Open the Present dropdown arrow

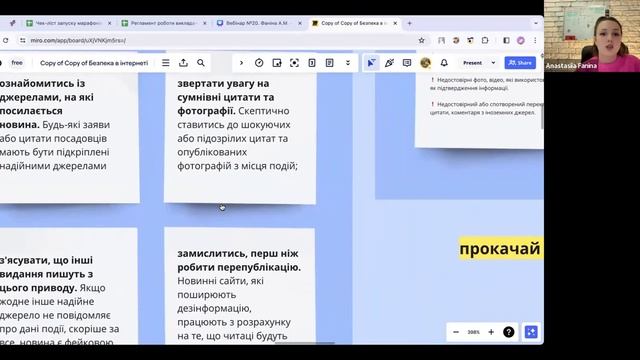493,63
